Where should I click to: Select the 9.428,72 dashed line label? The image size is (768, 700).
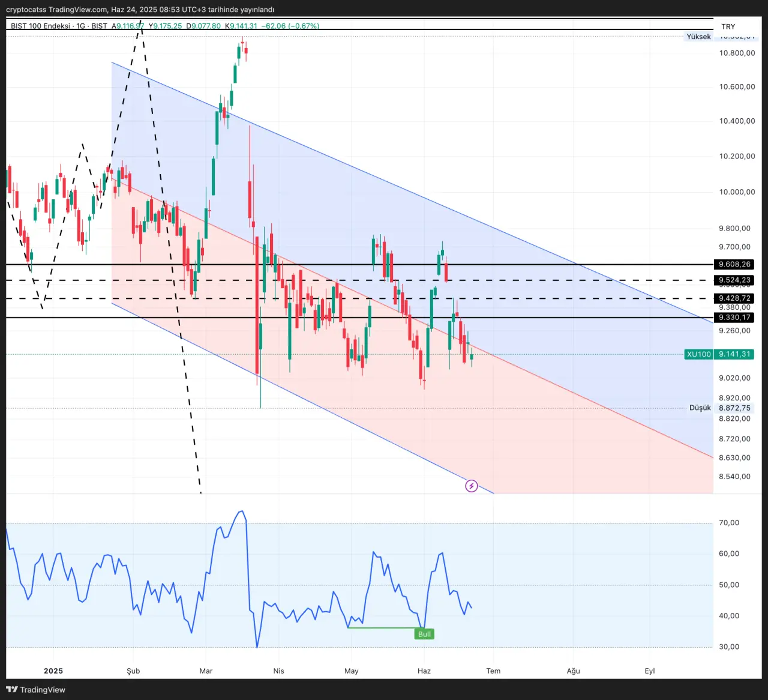point(734,298)
